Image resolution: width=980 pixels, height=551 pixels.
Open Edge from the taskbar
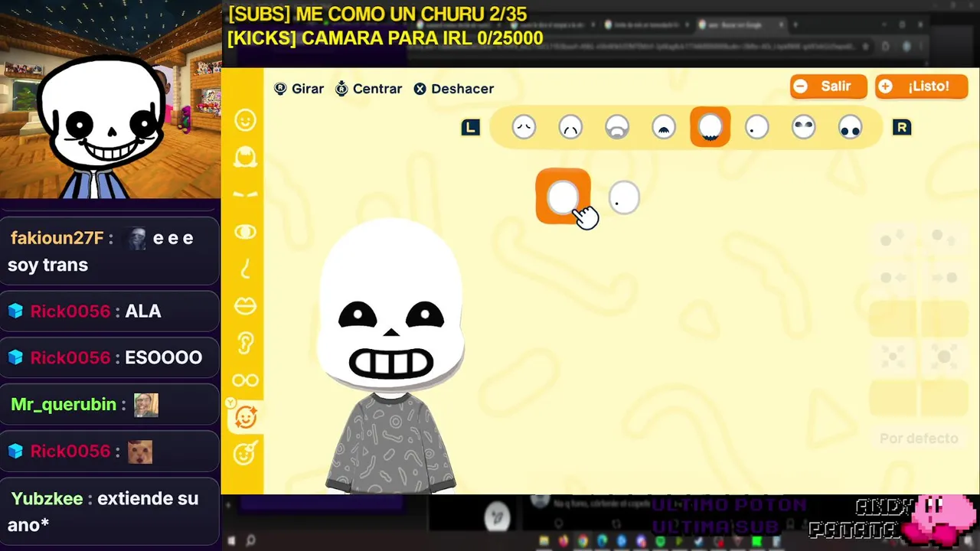click(x=603, y=541)
